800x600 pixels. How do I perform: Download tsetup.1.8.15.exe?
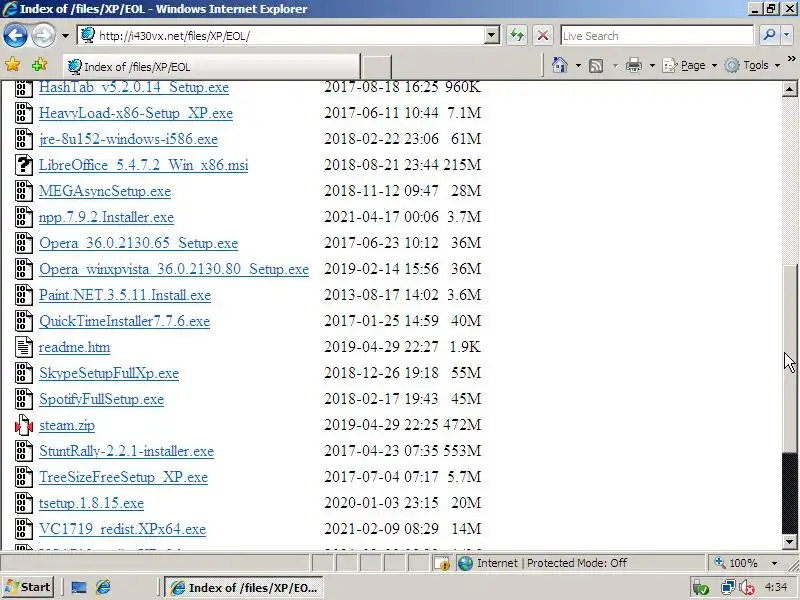click(91, 503)
